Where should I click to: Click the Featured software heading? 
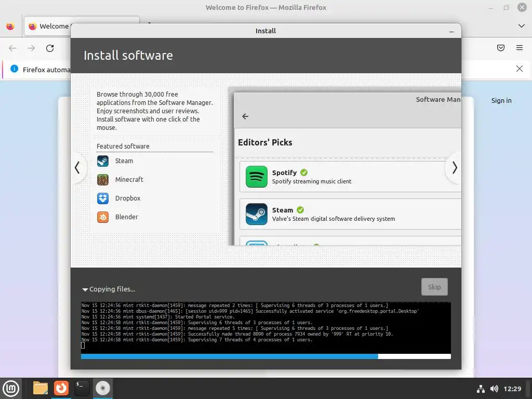point(123,146)
